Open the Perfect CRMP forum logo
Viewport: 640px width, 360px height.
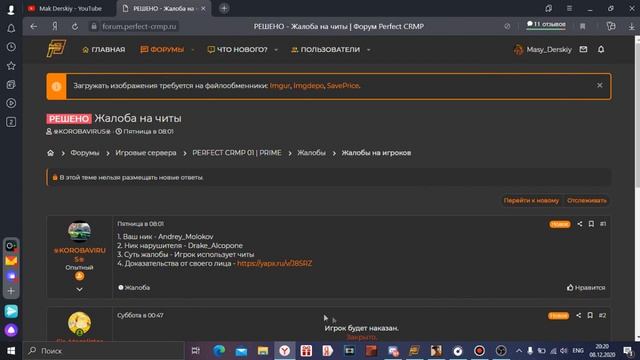click(x=56, y=49)
